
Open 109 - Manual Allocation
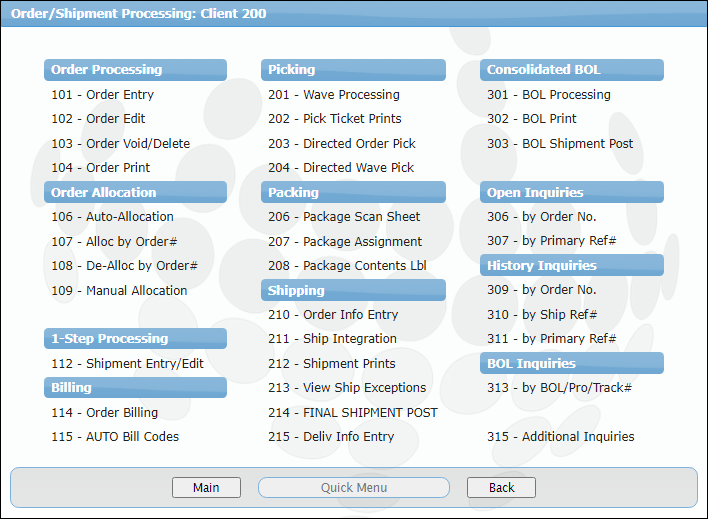tap(119, 291)
